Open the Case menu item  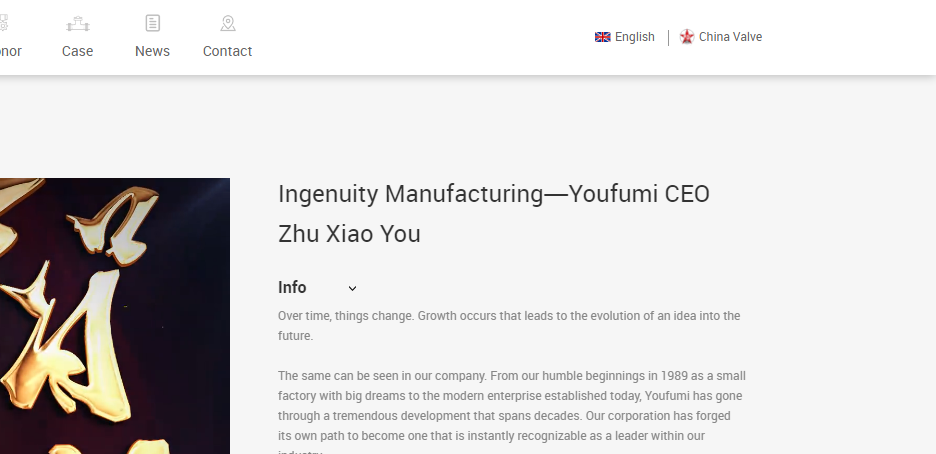[x=78, y=51]
